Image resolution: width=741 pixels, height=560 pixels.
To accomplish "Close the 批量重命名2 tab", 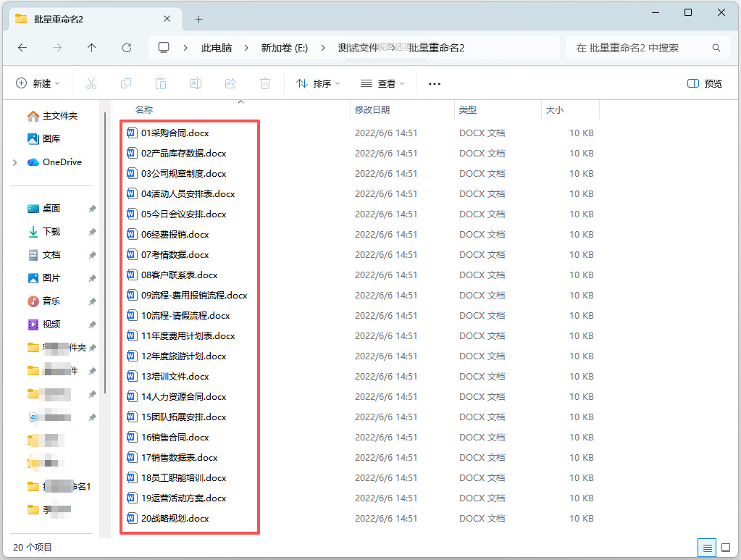I will pyautogui.click(x=167, y=19).
